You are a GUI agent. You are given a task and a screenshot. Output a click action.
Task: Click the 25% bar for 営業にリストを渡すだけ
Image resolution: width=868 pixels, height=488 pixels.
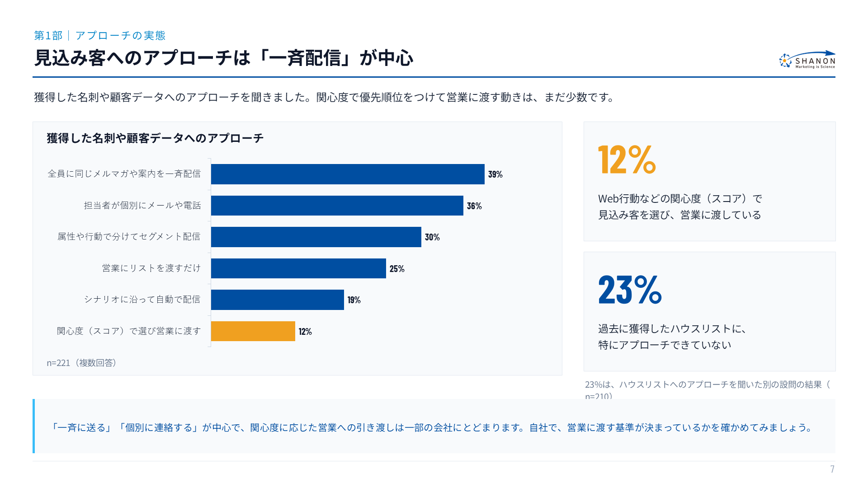(x=298, y=268)
